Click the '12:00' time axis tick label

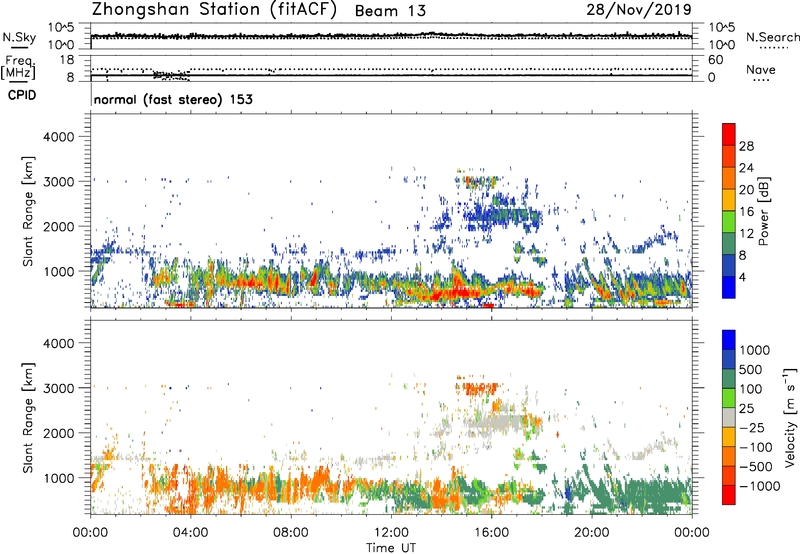[x=391, y=533]
